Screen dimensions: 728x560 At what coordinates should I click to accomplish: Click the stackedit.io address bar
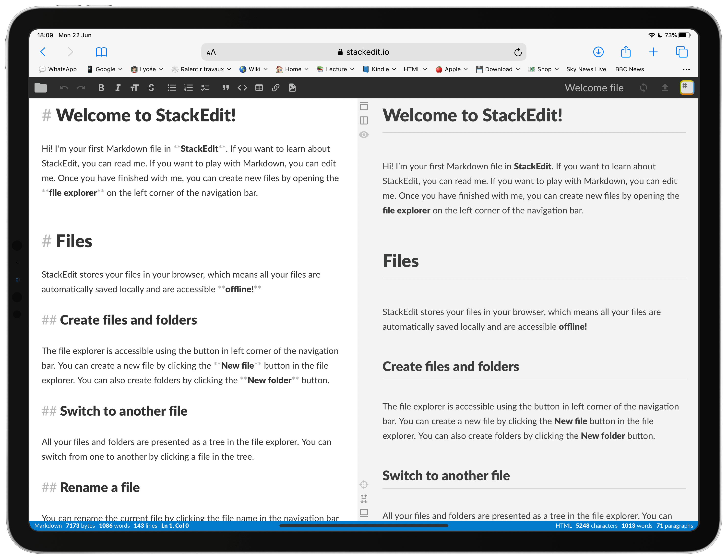click(x=363, y=52)
